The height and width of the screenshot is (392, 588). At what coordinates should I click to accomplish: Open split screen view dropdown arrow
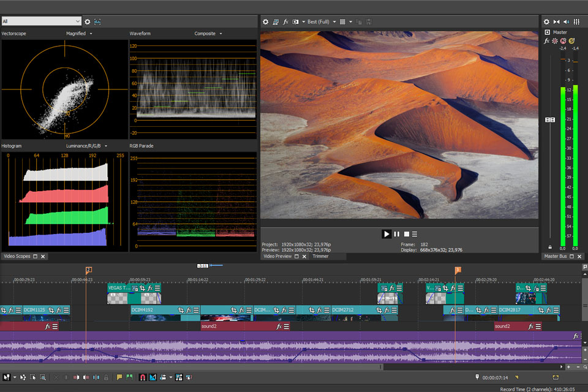(303, 22)
